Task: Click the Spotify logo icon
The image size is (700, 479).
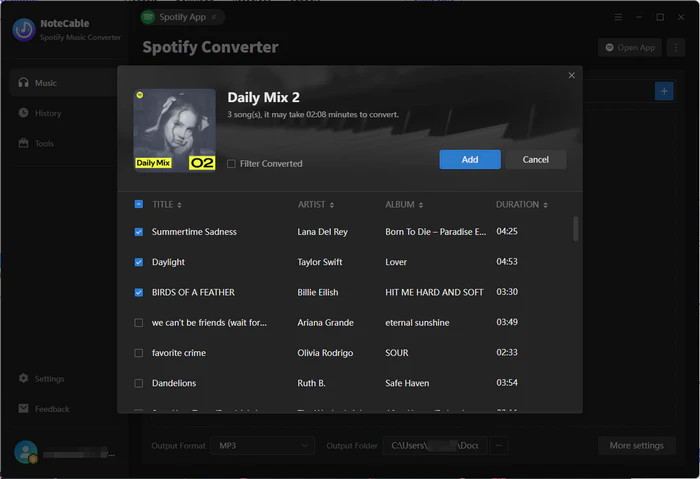Action: (x=148, y=17)
